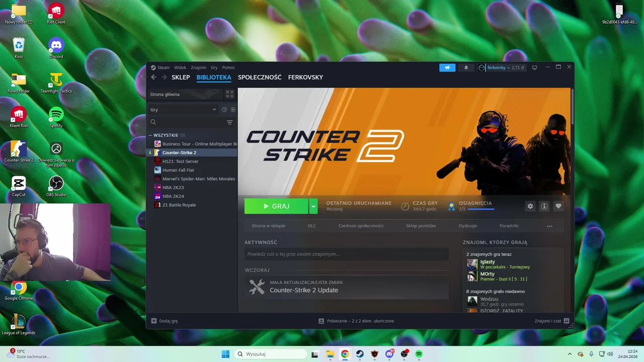Image resolution: width=644 pixels, height=362 pixels.
Task: Switch to the SPOŁECZNOŚĆ tab
Action: (260, 77)
